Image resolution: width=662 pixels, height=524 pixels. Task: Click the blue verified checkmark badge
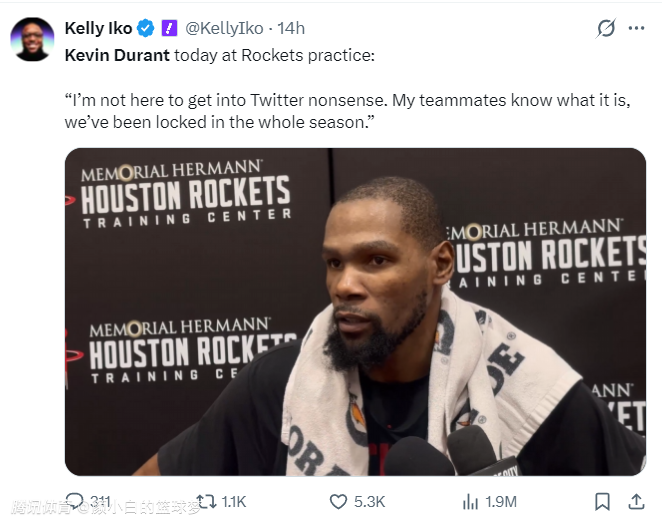[146, 28]
